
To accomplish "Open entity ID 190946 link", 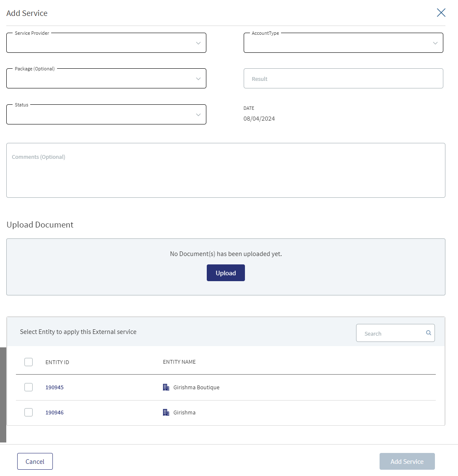I will 55,413.
